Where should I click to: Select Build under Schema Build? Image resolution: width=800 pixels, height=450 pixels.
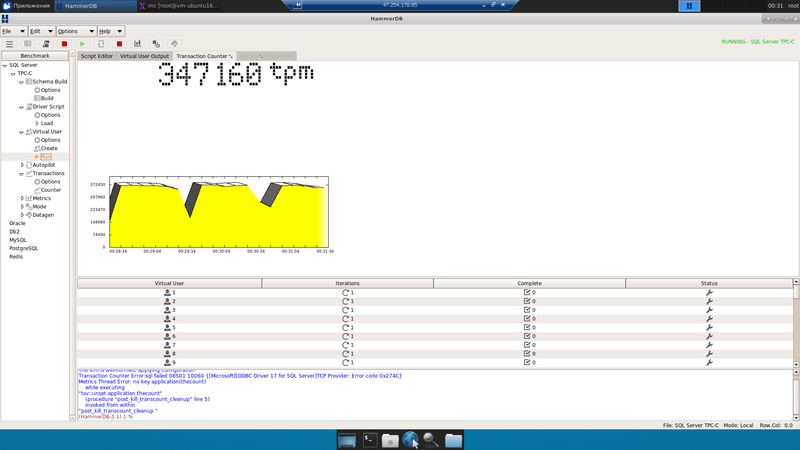click(44, 98)
